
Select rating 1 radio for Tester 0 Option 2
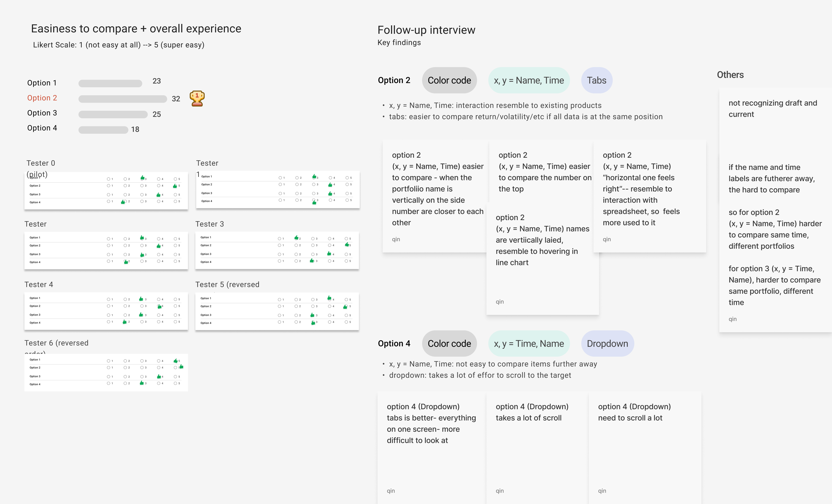(x=108, y=186)
